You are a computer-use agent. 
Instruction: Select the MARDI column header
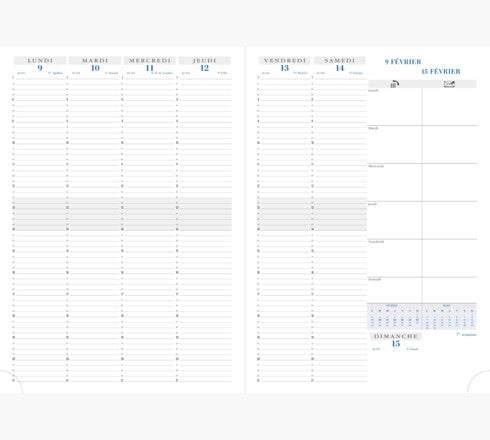(95, 60)
